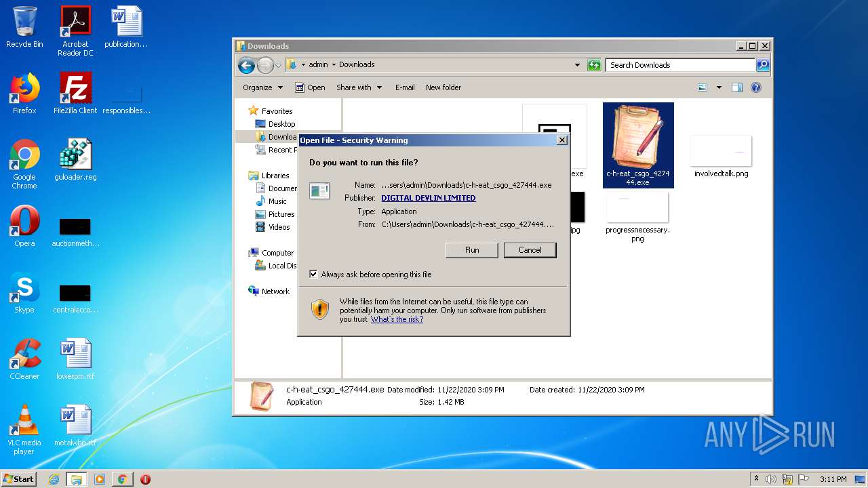
Task: Select Computer in the navigation pane
Action: [x=271, y=253]
